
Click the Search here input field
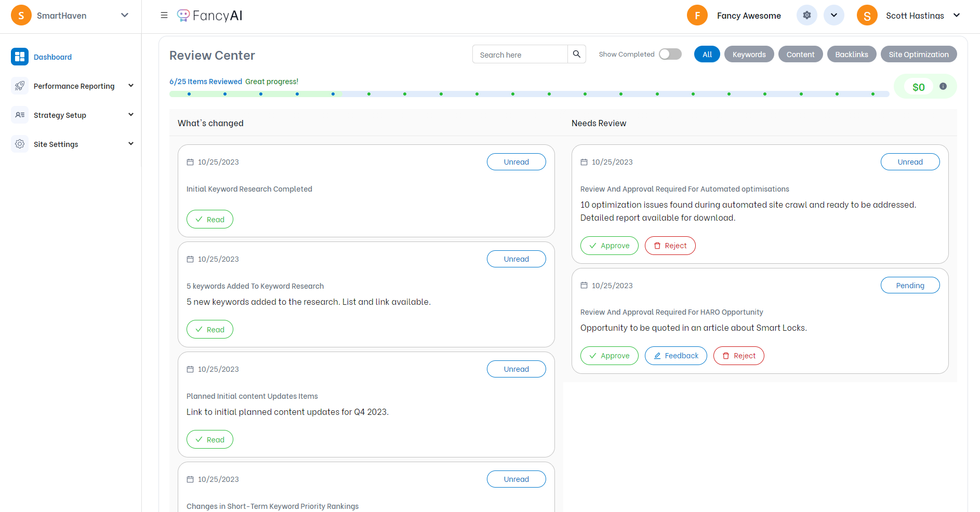click(520, 55)
